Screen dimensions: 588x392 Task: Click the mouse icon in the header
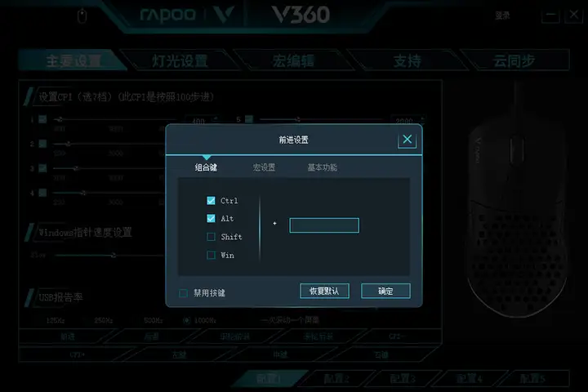coord(82,16)
